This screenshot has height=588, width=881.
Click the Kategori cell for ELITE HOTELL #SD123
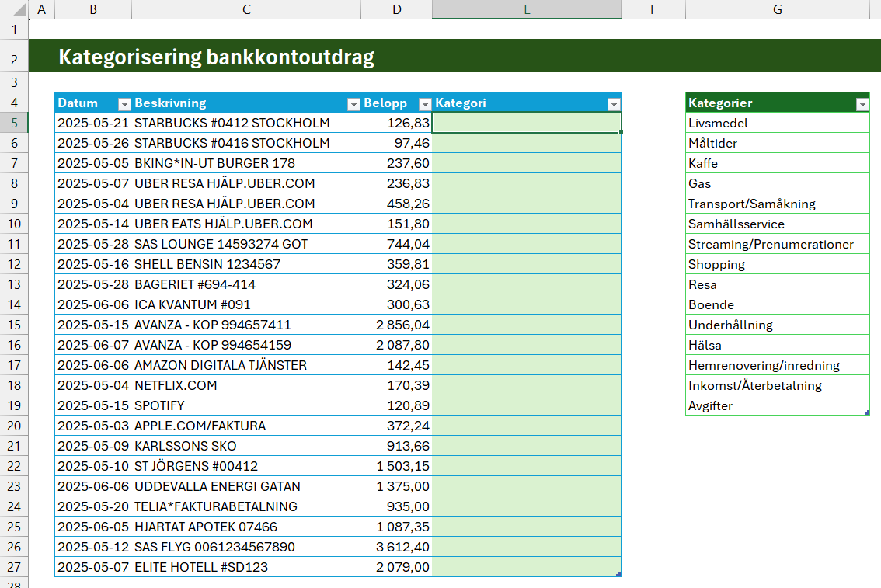pyautogui.click(x=527, y=567)
